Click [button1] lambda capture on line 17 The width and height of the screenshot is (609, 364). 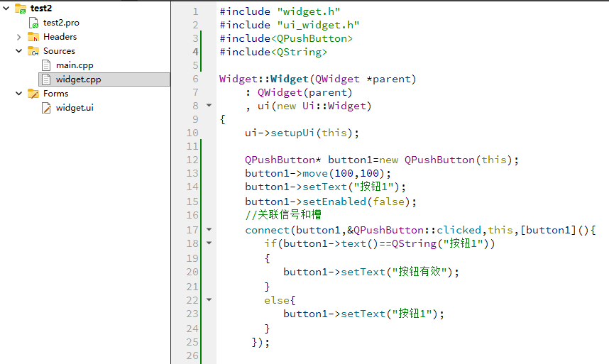click(548, 230)
